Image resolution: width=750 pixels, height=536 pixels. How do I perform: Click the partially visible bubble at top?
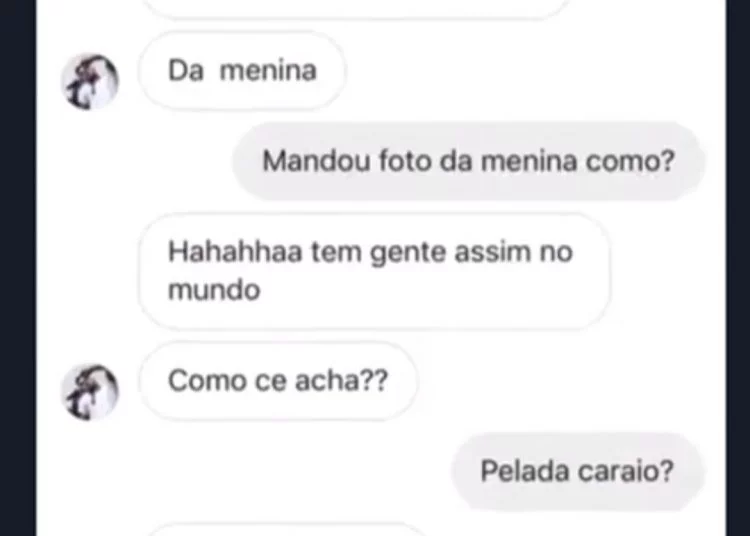click(356, 9)
